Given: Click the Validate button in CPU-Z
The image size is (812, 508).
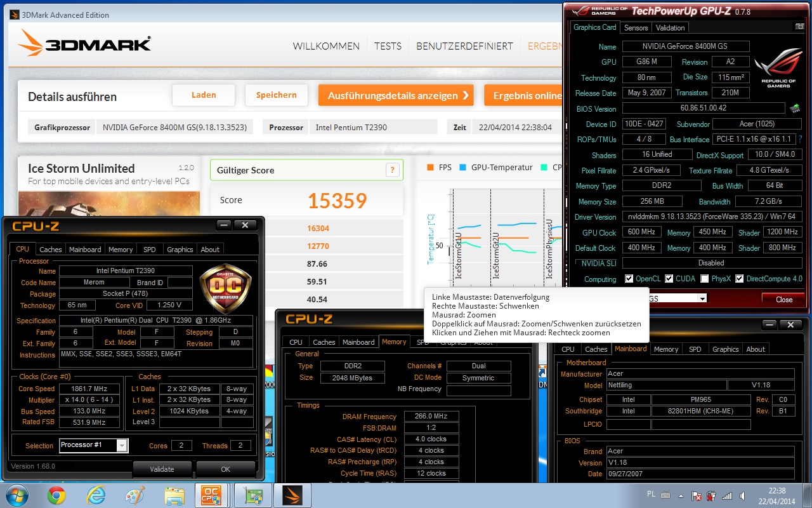Looking at the screenshot, I should 162,469.
